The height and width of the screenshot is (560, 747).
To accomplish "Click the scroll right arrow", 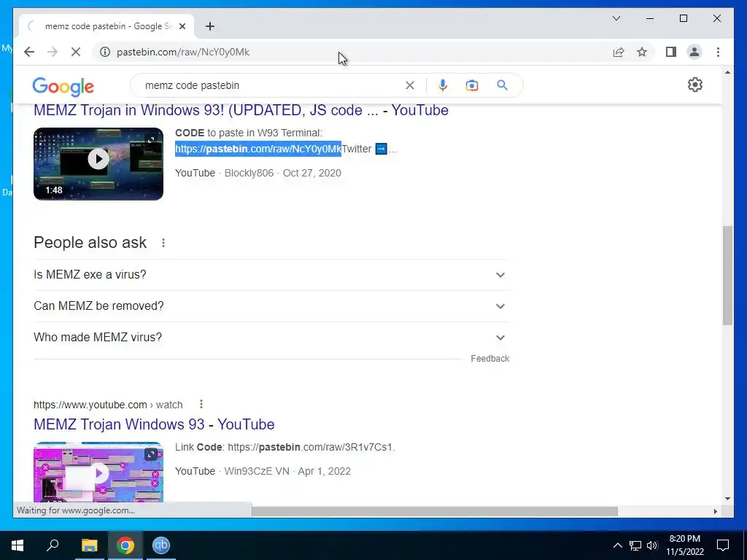I will coord(716,511).
